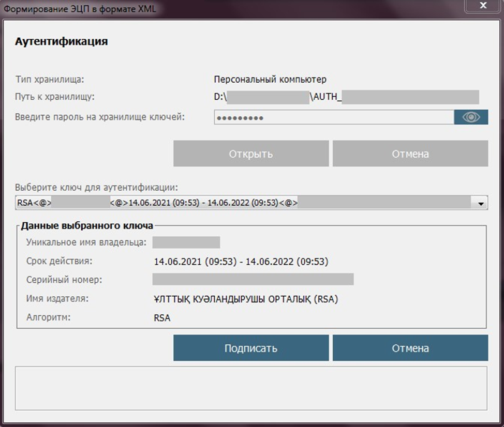Click the empty message box at bottom
This screenshot has width=504, height=427.
[x=251, y=388]
